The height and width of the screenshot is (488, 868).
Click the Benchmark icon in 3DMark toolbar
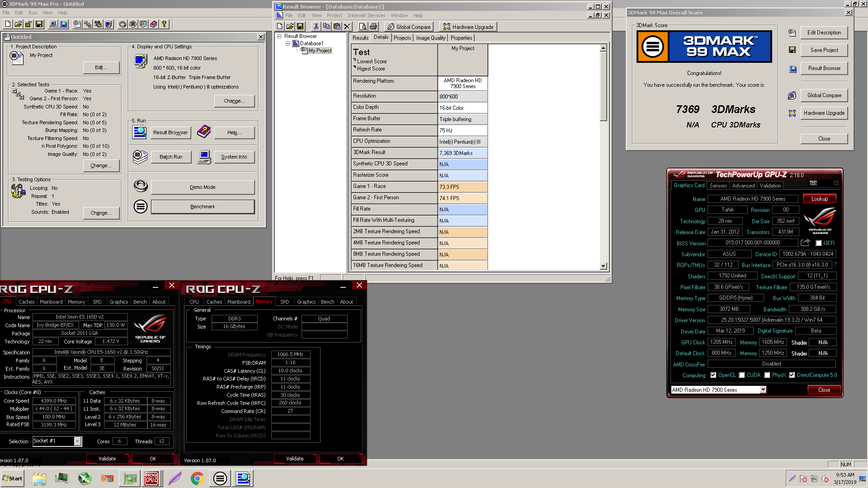point(133,24)
